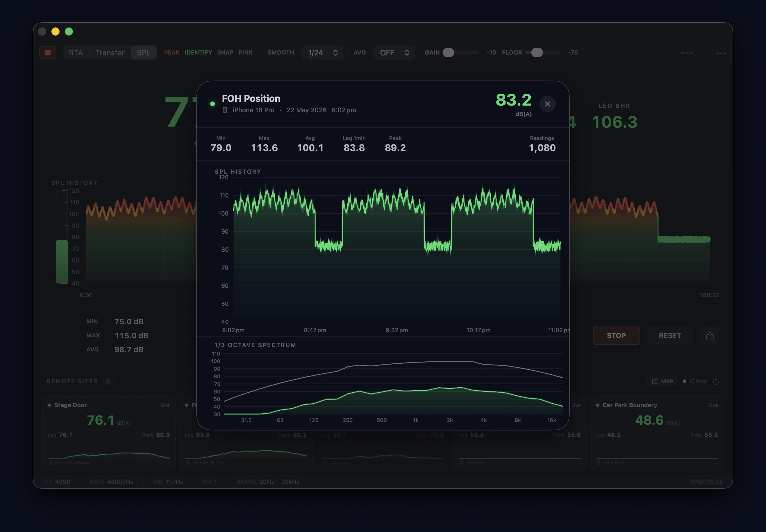Image resolution: width=766 pixels, height=532 pixels.
Task: Select the SPL tab
Action: coord(144,53)
